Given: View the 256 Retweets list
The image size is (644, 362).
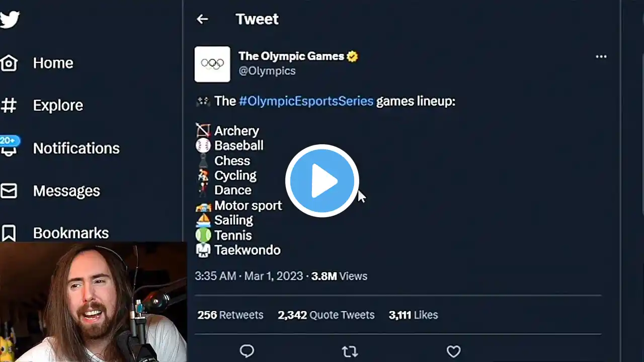Looking at the screenshot, I should 230,315.
